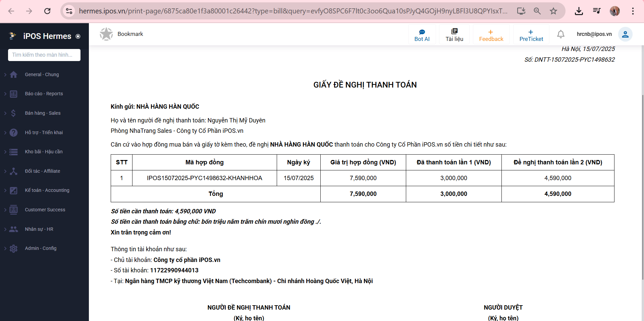Open the Kho bãi - Hậu cần storage icon
Image resolution: width=644 pixels, height=321 pixels.
coord(13,152)
